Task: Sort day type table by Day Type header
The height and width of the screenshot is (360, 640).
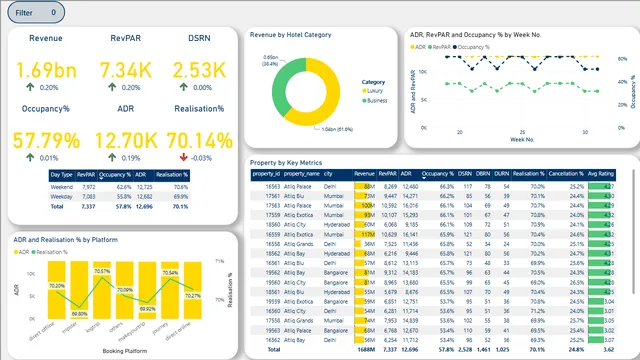Action: (61, 175)
